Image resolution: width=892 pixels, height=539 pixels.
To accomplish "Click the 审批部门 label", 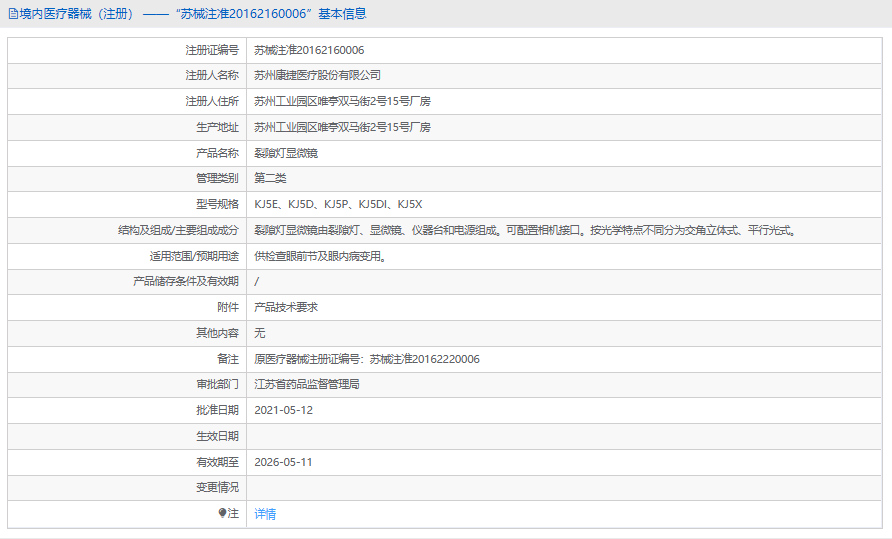I will [217, 384].
